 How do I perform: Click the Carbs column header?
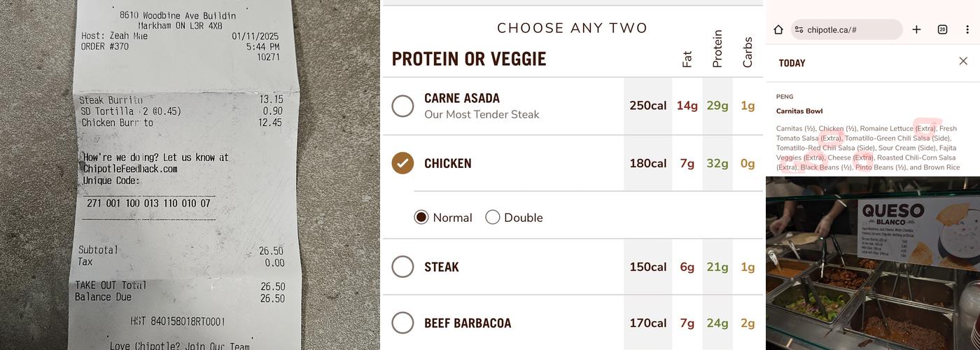pos(748,52)
